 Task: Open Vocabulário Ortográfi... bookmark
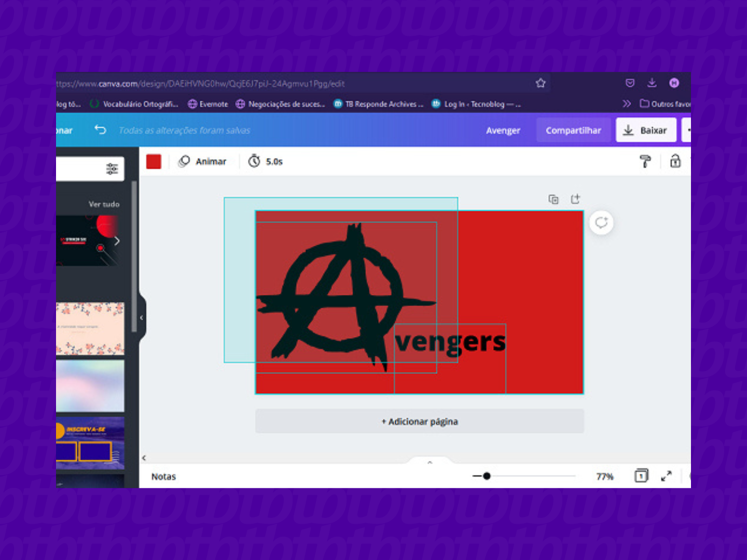[x=134, y=104]
